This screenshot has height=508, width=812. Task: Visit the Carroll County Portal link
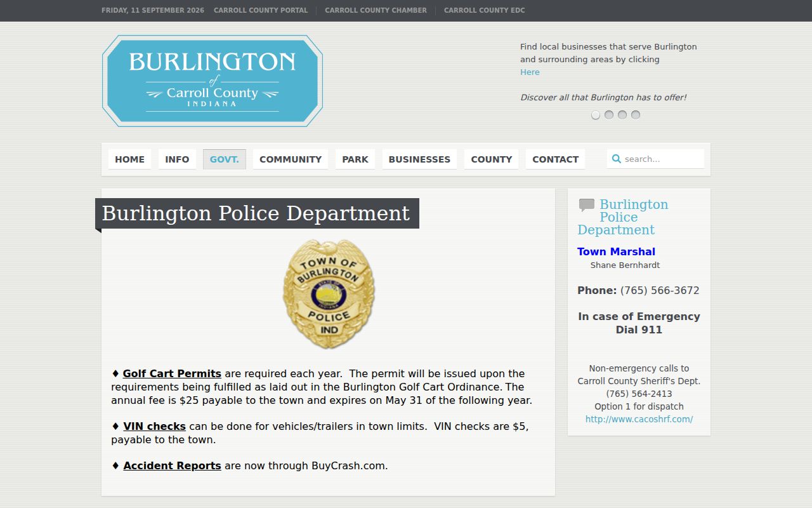click(261, 10)
